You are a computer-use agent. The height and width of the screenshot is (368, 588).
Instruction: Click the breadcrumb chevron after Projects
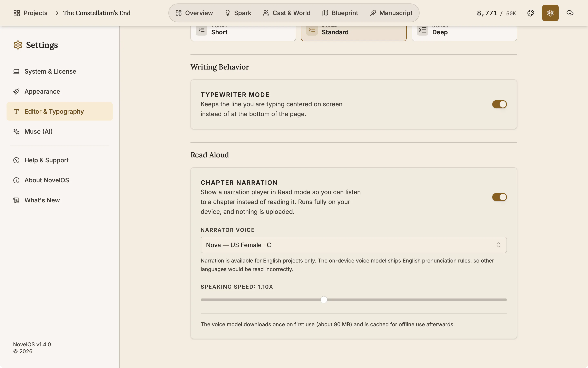[57, 13]
